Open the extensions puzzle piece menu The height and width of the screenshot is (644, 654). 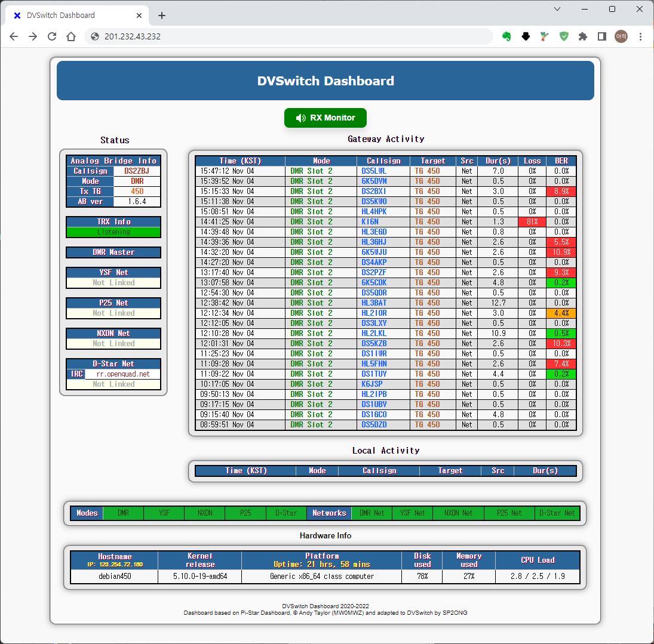point(583,36)
